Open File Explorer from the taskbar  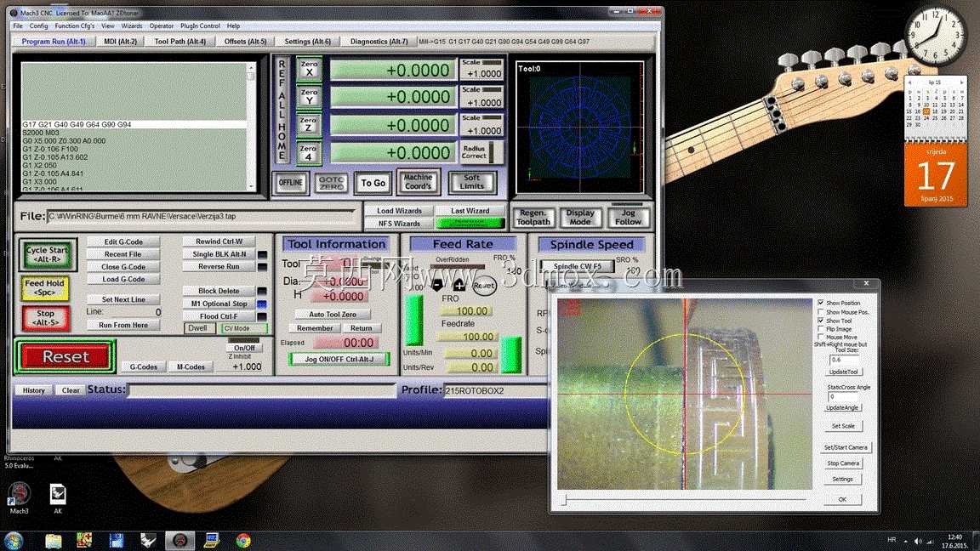pos(54,541)
